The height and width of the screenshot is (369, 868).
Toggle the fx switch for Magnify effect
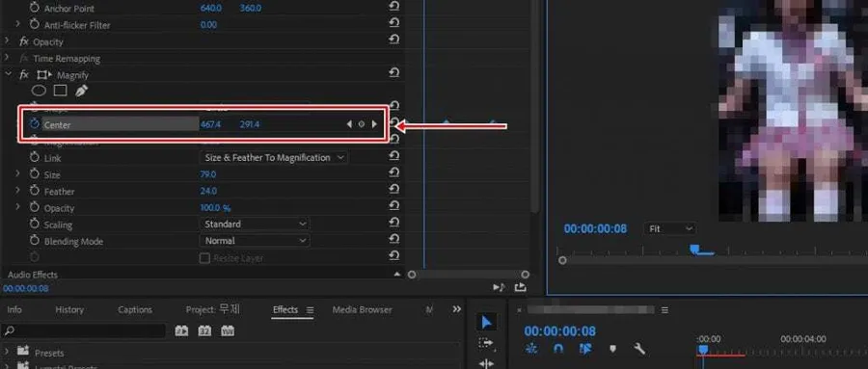24,75
